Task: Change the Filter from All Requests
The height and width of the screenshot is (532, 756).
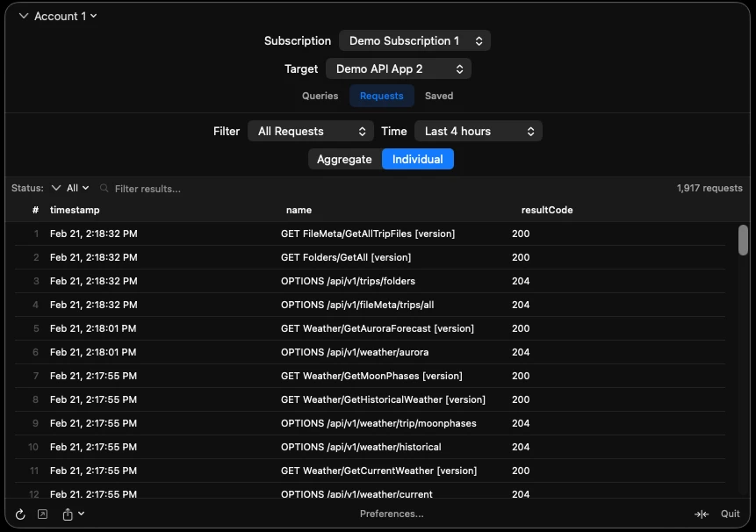Action: (310, 131)
